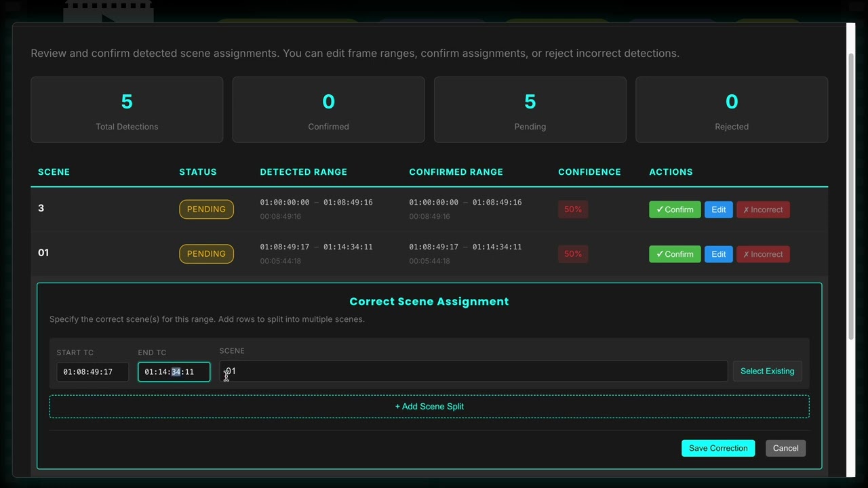Click scene name "01" in table
This screenshot has height=488, width=868.
[x=43, y=253]
